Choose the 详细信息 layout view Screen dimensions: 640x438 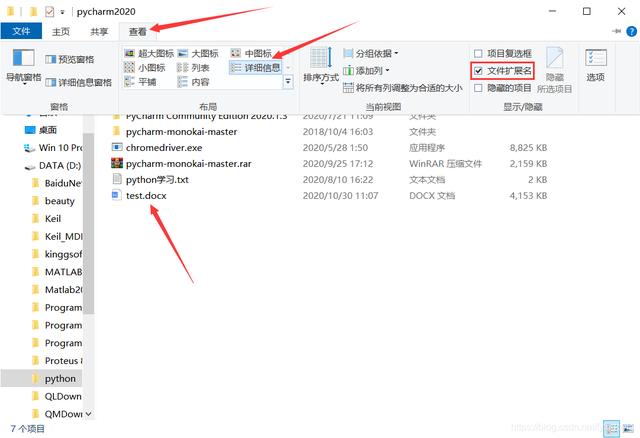(256, 68)
